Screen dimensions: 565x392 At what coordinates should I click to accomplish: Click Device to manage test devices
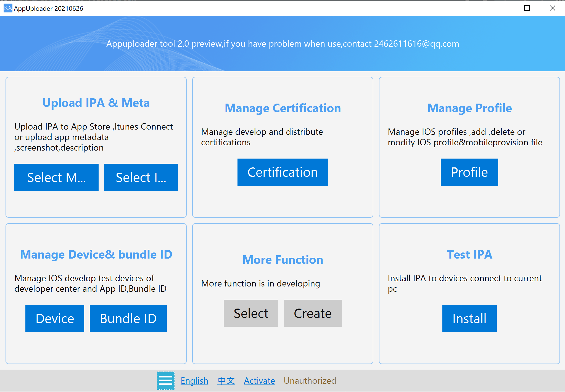tap(54, 318)
